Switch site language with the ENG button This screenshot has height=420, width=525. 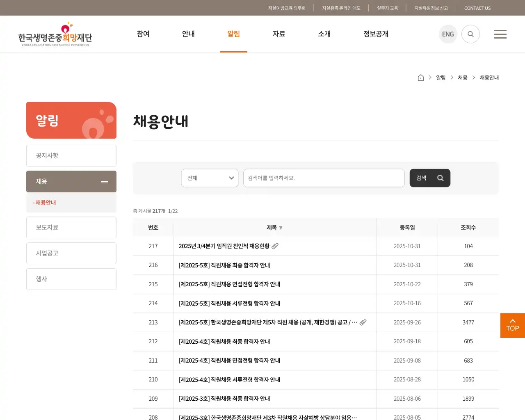[x=448, y=34]
